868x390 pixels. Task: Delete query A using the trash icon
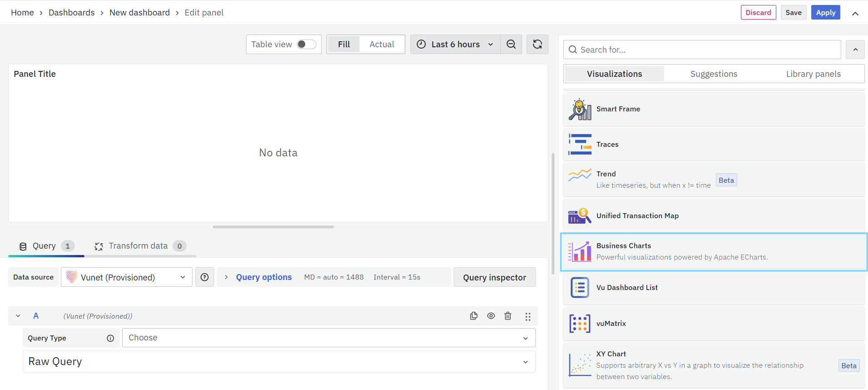(508, 316)
